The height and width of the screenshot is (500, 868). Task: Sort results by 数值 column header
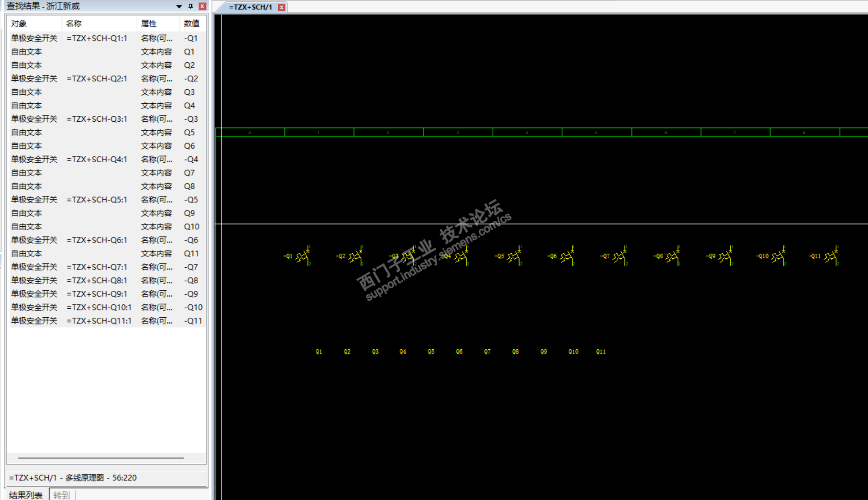click(x=192, y=23)
